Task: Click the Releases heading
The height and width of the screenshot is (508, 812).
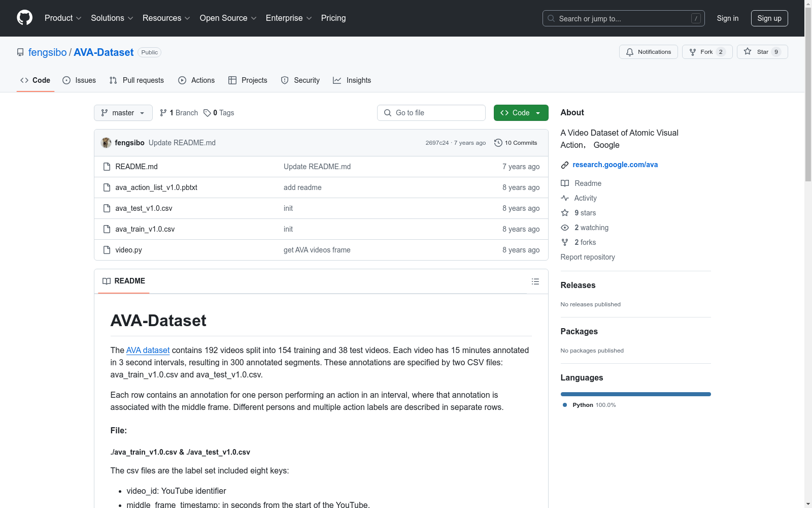Action: pos(578,285)
